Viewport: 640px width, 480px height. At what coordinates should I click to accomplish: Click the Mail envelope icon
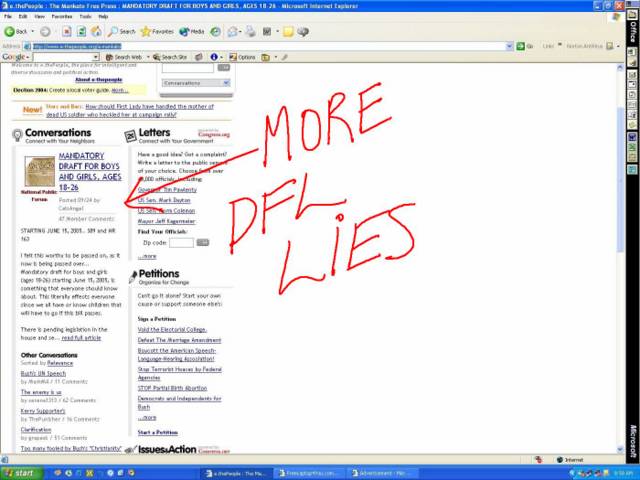(232, 31)
